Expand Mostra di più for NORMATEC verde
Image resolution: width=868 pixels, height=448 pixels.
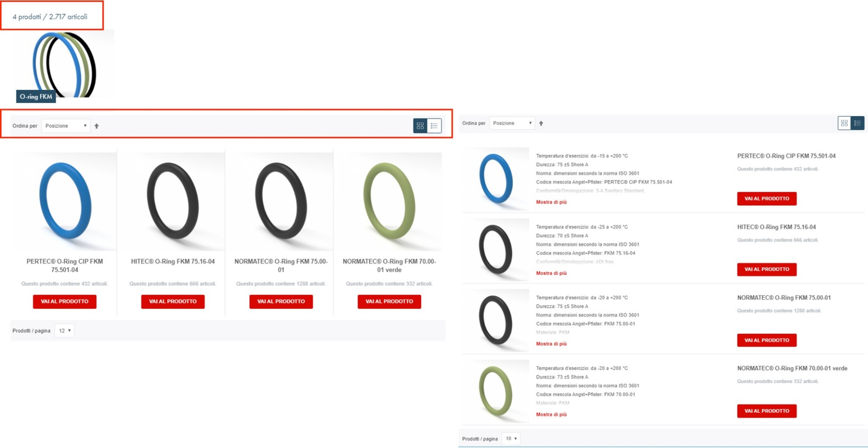click(x=551, y=415)
